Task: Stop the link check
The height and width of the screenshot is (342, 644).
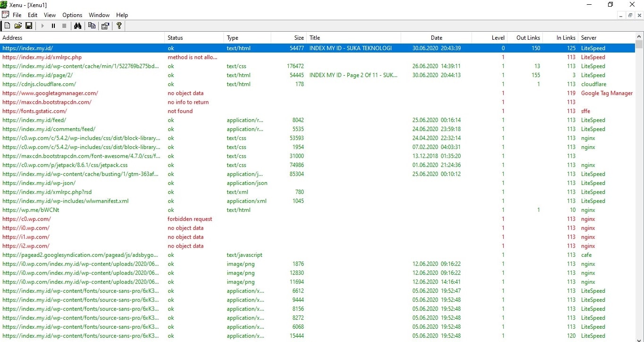Action: tap(64, 26)
